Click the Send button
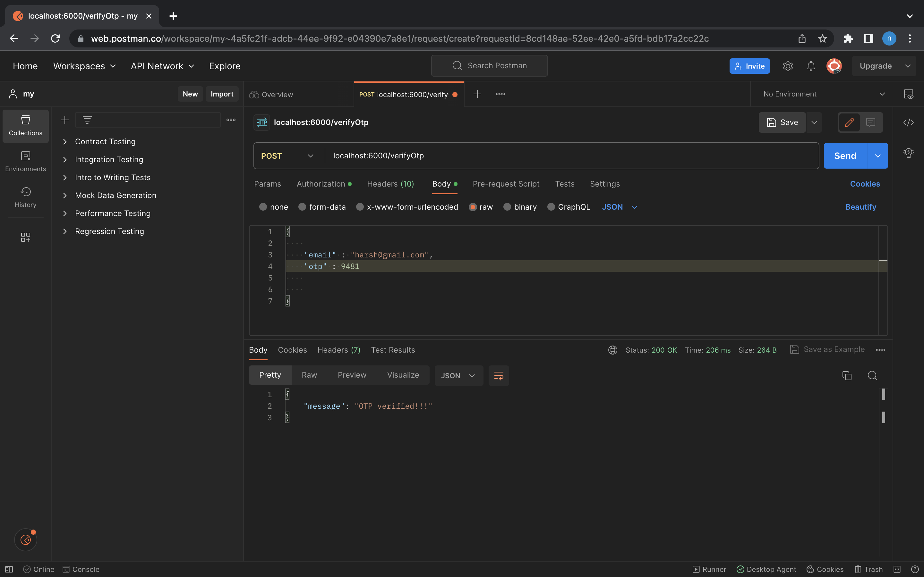The width and height of the screenshot is (924, 577). click(x=845, y=155)
